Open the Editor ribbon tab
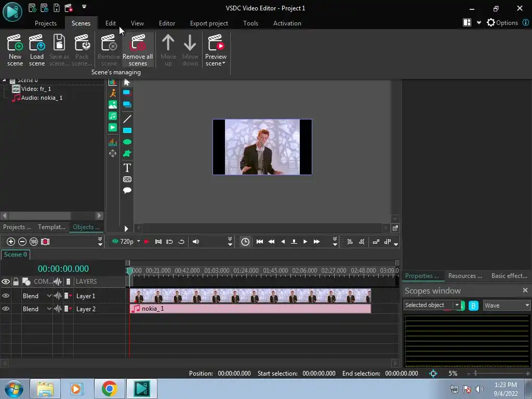Screen dimensions: 532x399 click(167, 23)
